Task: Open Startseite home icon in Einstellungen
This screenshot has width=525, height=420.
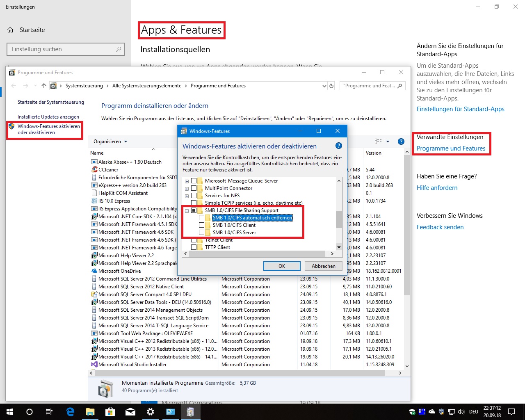Action: click(11, 30)
